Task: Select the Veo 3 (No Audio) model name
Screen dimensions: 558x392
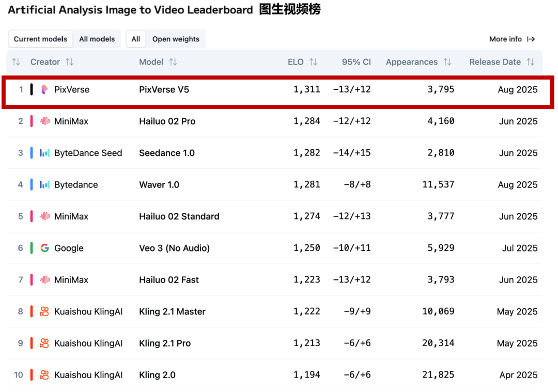Action: click(175, 248)
